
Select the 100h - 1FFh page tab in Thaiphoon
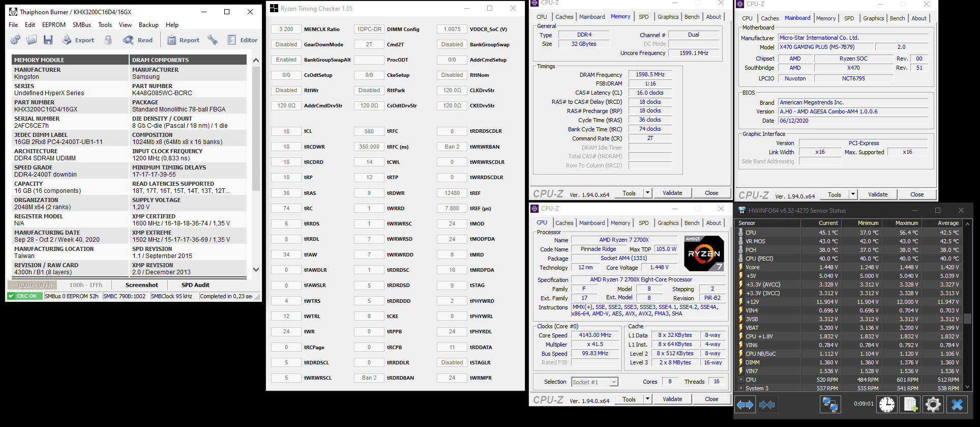pyautogui.click(x=86, y=285)
